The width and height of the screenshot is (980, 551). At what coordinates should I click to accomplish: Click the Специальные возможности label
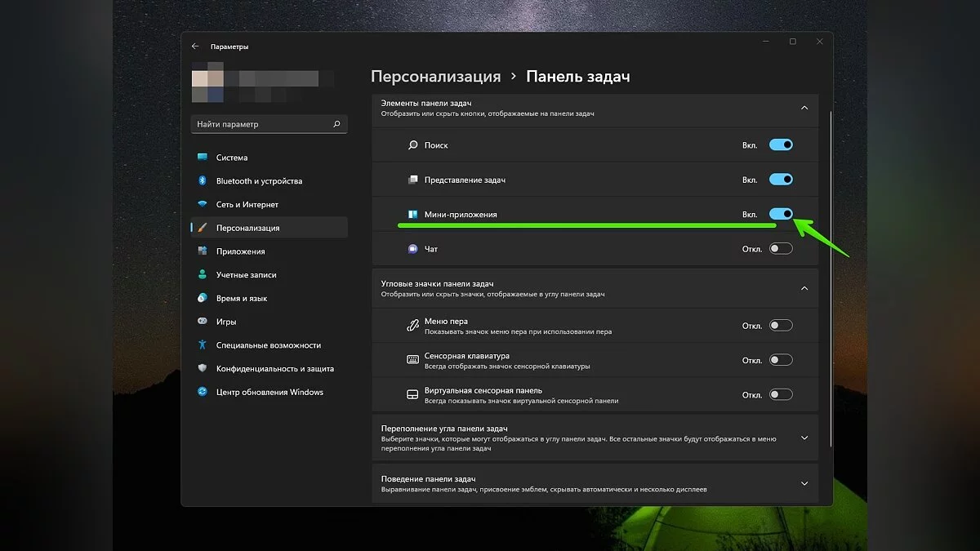pos(269,345)
